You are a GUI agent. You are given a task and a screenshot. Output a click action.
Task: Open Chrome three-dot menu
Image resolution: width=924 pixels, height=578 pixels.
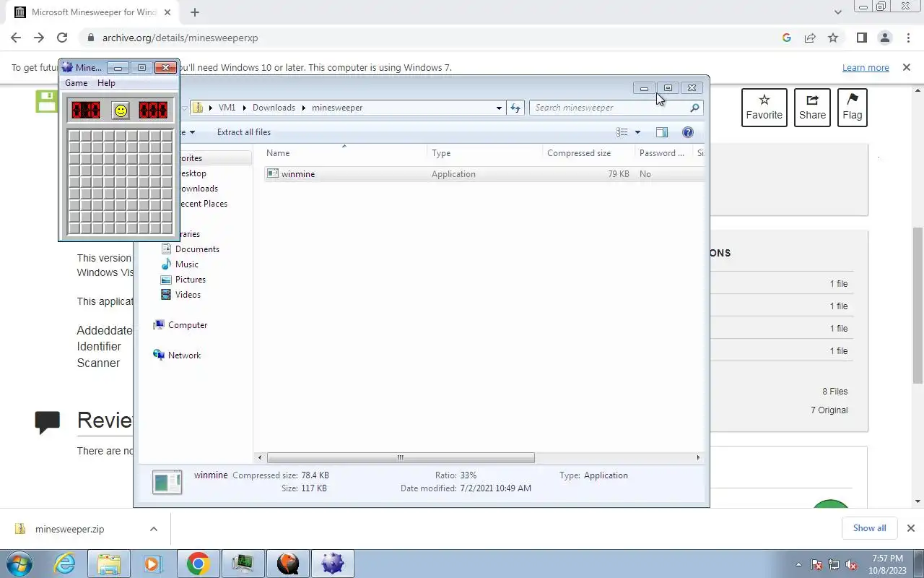[907, 38]
